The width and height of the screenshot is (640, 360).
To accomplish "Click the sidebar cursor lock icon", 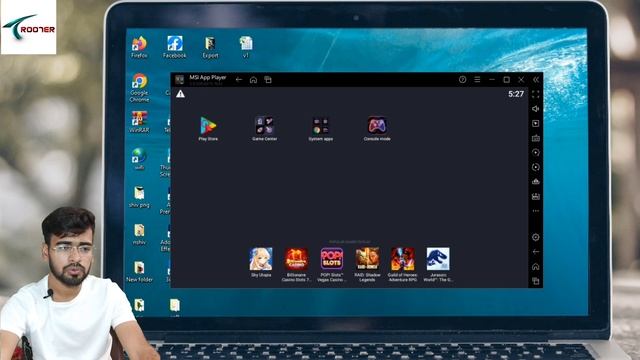I will (536, 123).
